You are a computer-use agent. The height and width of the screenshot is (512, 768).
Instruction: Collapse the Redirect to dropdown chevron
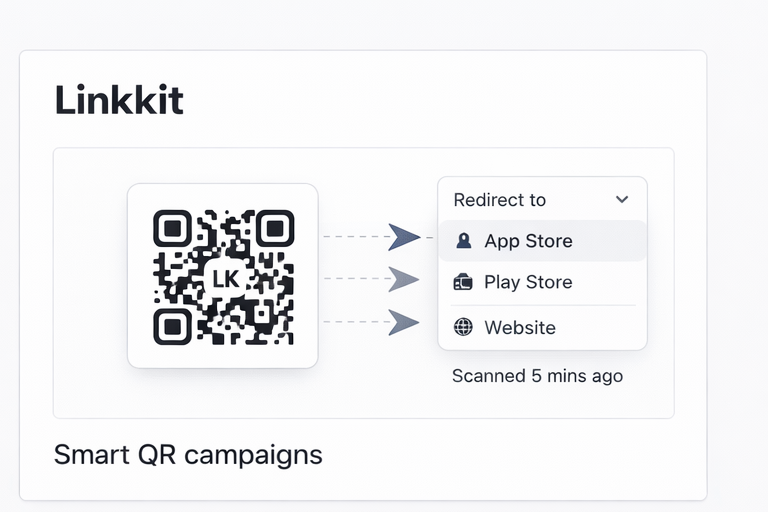tap(622, 199)
